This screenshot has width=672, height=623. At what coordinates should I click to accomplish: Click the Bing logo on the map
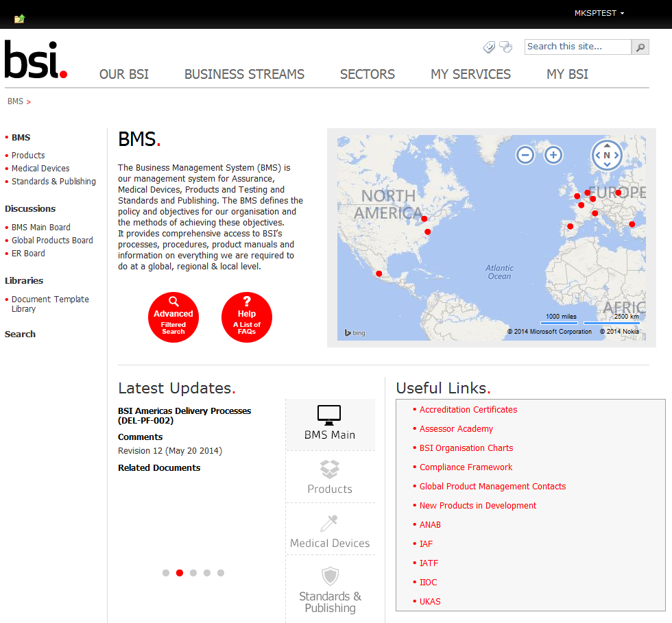click(355, 333)
